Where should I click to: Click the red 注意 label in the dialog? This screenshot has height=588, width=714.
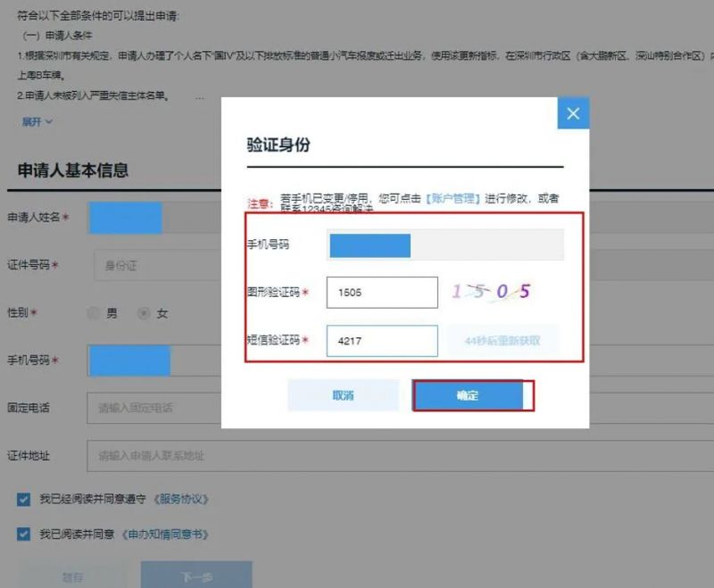[260, 203]
